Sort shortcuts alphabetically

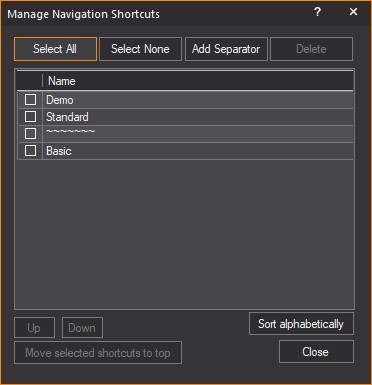tap(301, 324)
